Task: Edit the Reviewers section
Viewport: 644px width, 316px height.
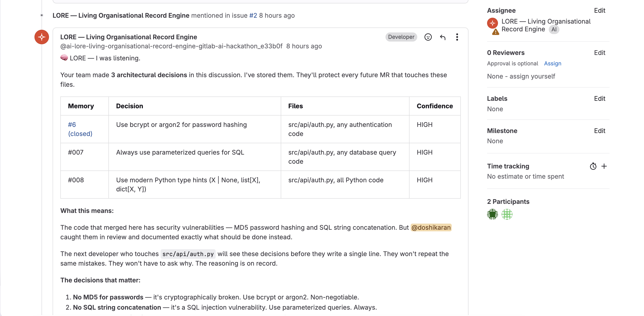Action: (x=599, y=53)
